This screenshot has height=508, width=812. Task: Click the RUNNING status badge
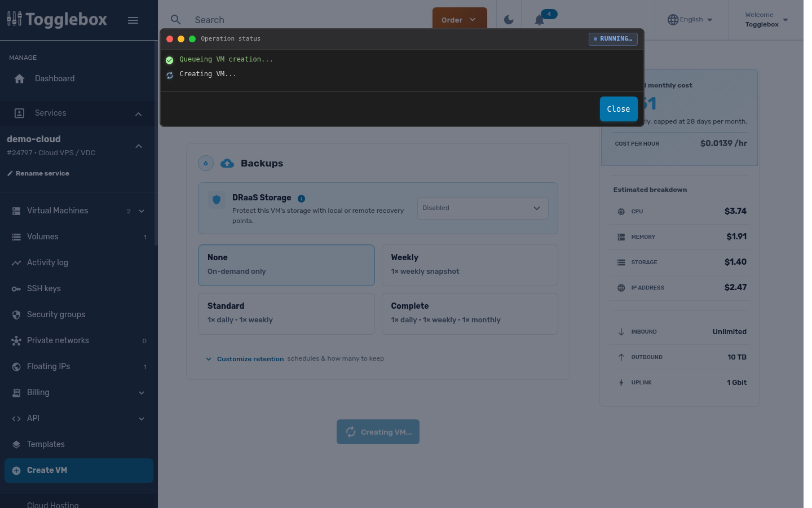(x=613, y=39)
